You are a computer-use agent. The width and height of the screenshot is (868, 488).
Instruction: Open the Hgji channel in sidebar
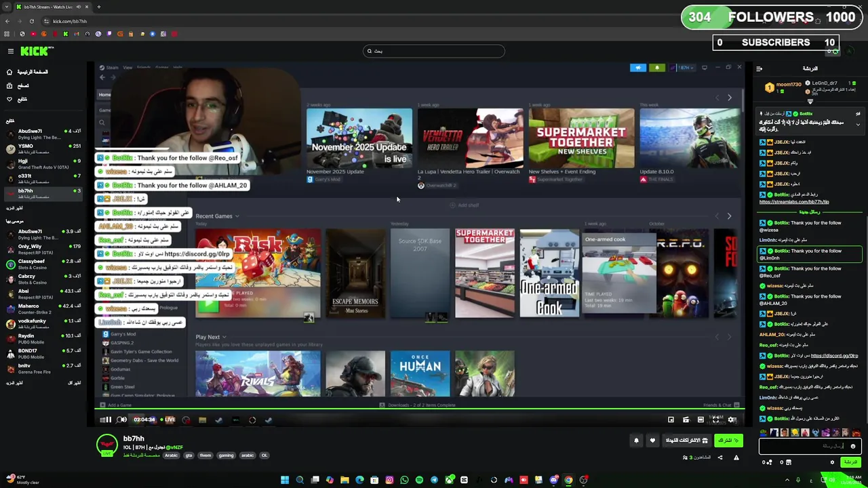coord(42,163)
